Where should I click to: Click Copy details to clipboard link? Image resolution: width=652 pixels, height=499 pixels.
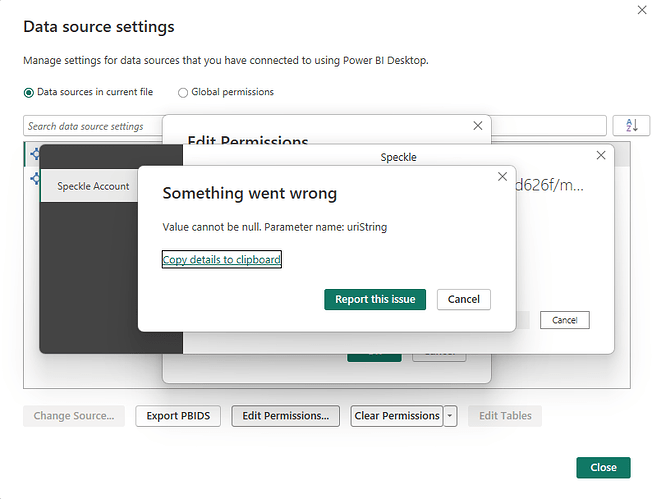(222, 260)
